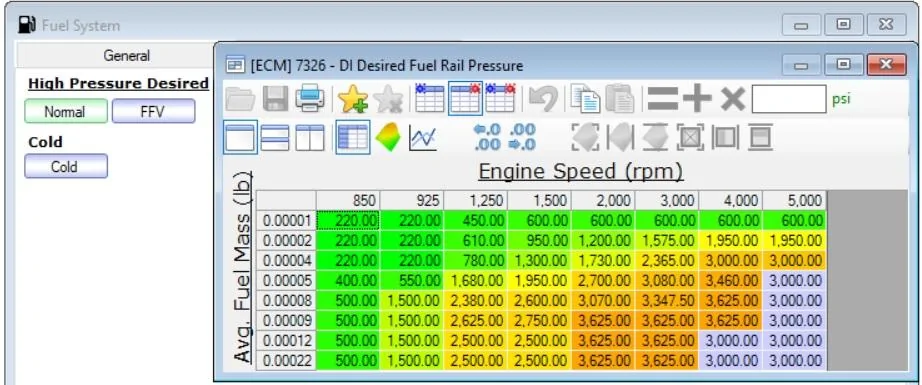Select the 0.00008 fuel mass row header
Viewport: 922px width, 385px height.
click(x=286, y=300)
